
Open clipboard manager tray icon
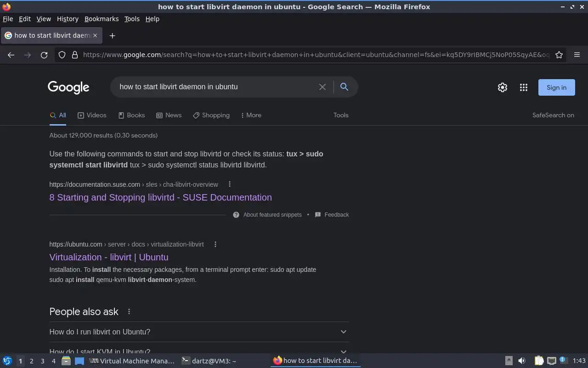point(539,361)
